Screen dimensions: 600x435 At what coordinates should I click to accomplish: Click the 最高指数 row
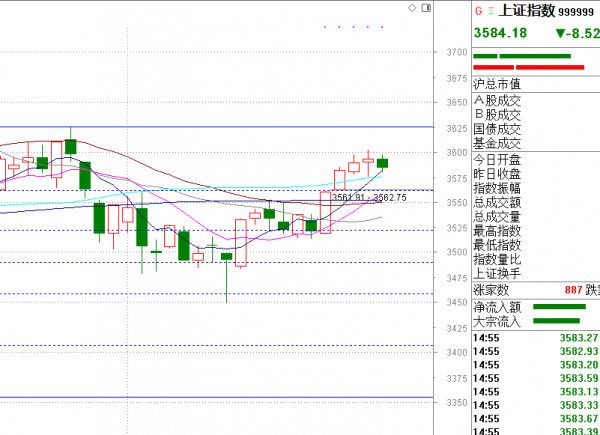pos(498,230)
